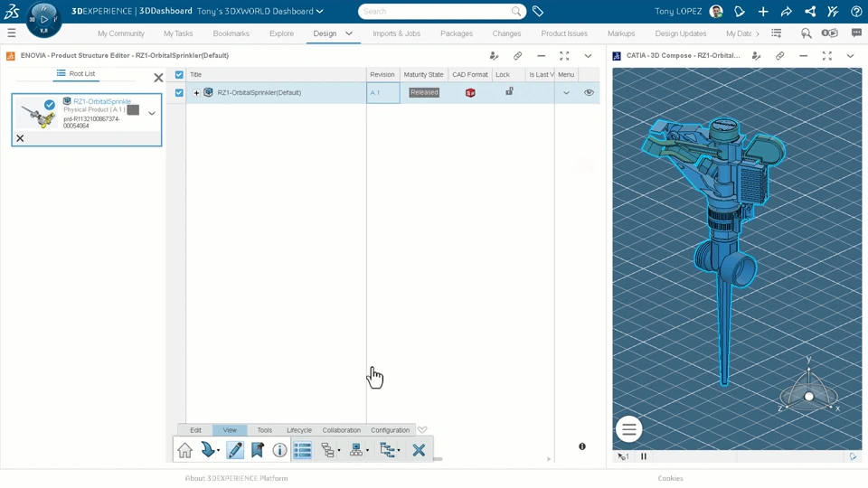The height and width of the screenshot is (488, 868).
Task: Select the Lifecycle action bar tab
Action: (299, 430)
